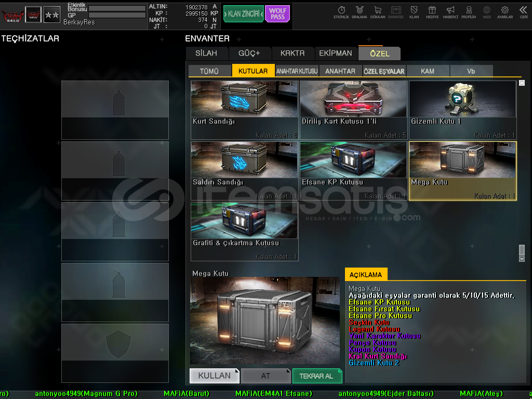Open the Klan shield icon
Viewport: 532px width, 399px height.
point(414,11)
